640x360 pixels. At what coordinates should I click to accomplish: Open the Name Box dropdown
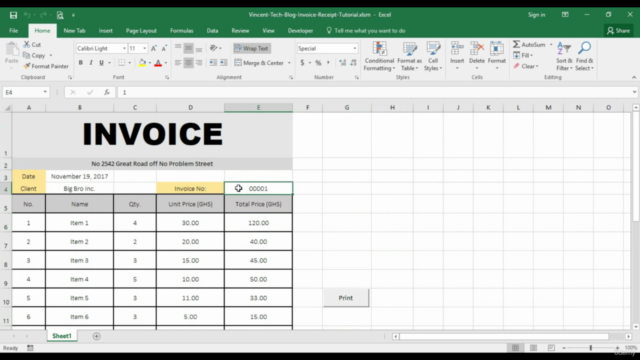coord(45,92)
